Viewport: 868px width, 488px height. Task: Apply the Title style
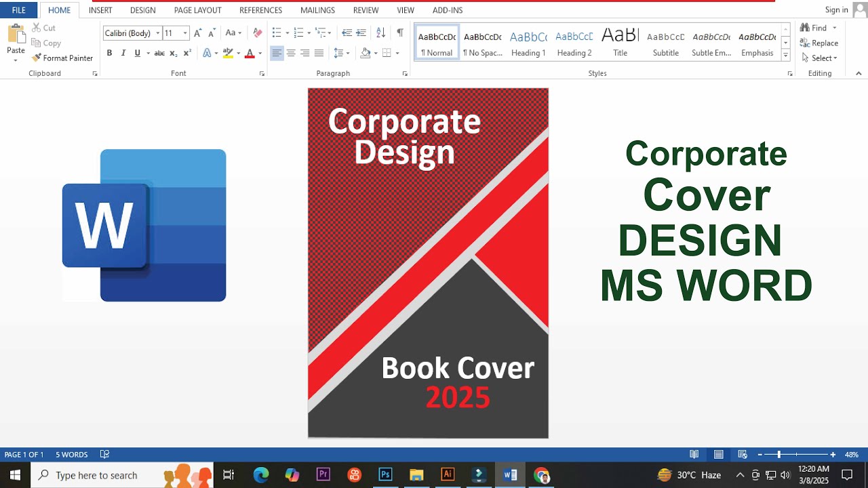[x=620, y=43]
